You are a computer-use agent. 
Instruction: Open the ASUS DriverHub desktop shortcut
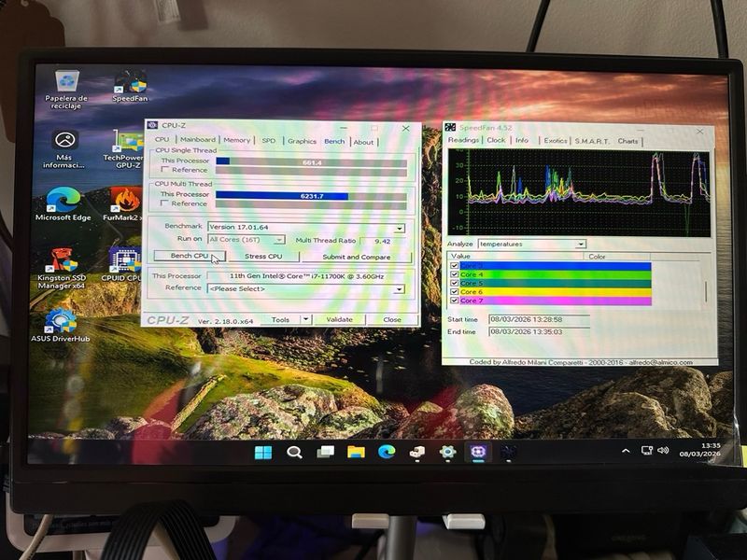[61, 325]
